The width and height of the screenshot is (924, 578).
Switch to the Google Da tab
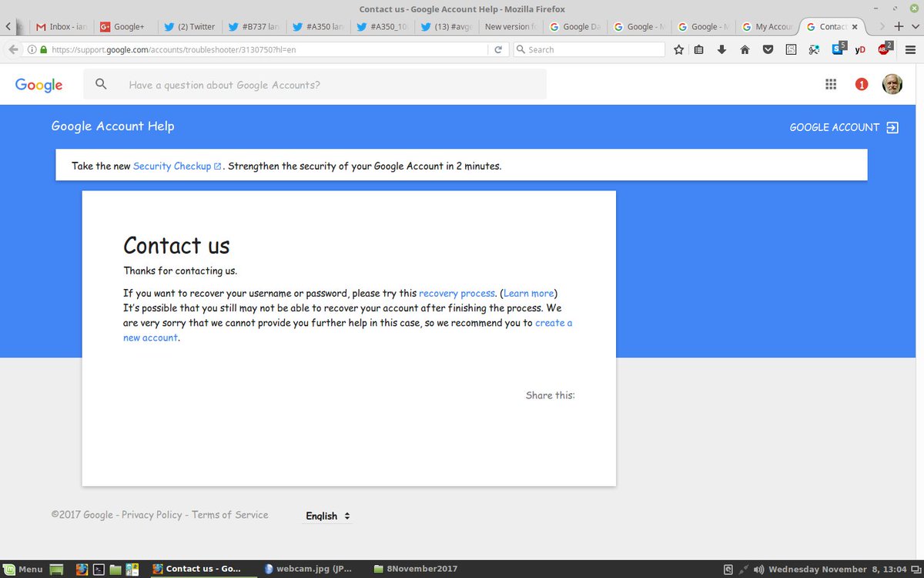tap(575, 26)
